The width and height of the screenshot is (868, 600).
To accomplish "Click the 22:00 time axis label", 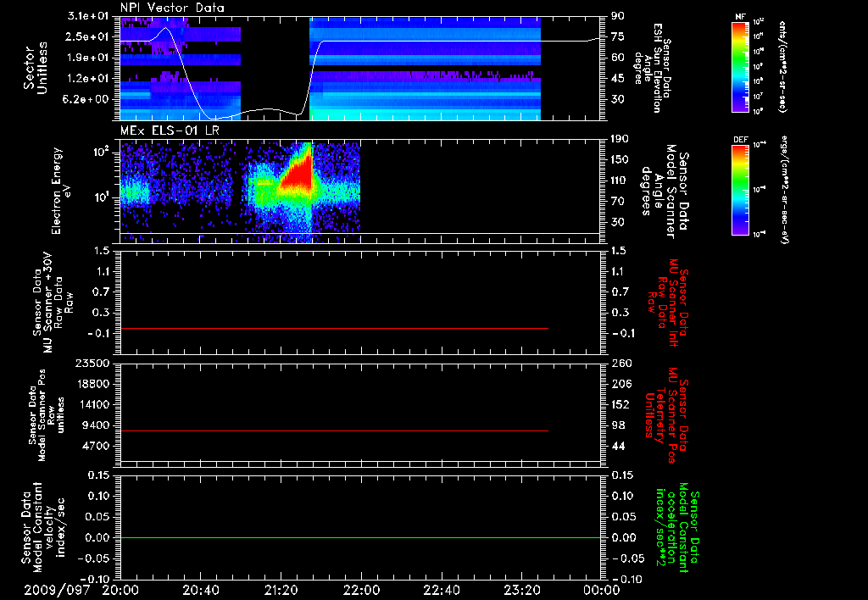I will click(361, 590).
